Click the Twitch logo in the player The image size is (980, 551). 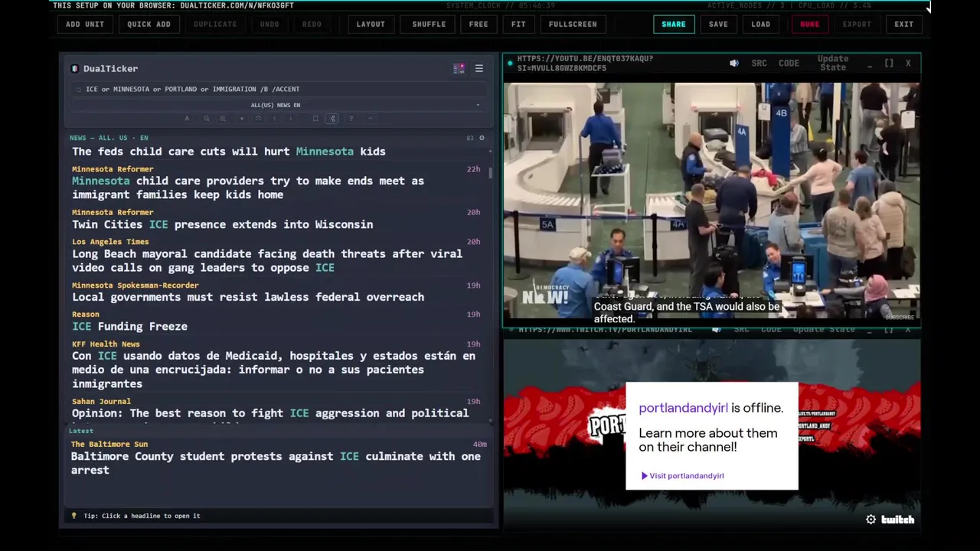897,520
